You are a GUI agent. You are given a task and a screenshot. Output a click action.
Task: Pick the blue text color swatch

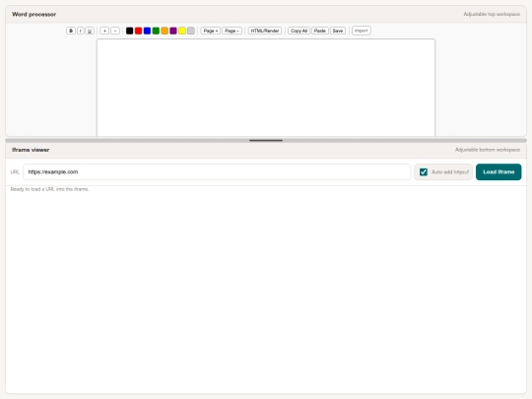click(x=147, y=31)
